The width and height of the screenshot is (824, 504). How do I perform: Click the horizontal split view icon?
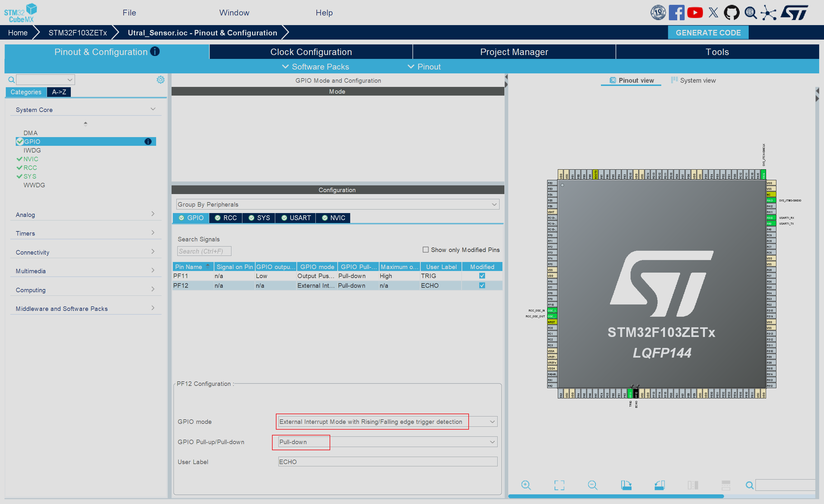click(726, 485)
